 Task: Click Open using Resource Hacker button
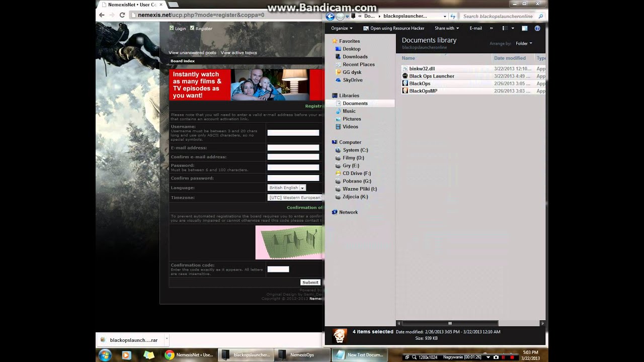click(393, 28)
